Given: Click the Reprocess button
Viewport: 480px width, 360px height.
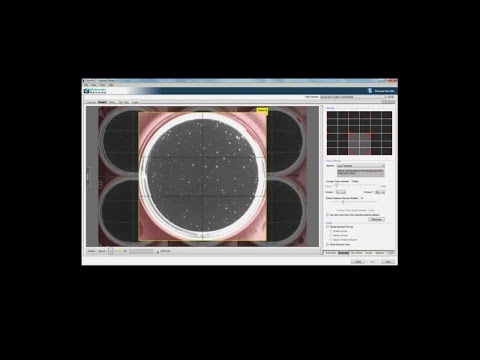Looking at the screenshot, I should (376, 219).
